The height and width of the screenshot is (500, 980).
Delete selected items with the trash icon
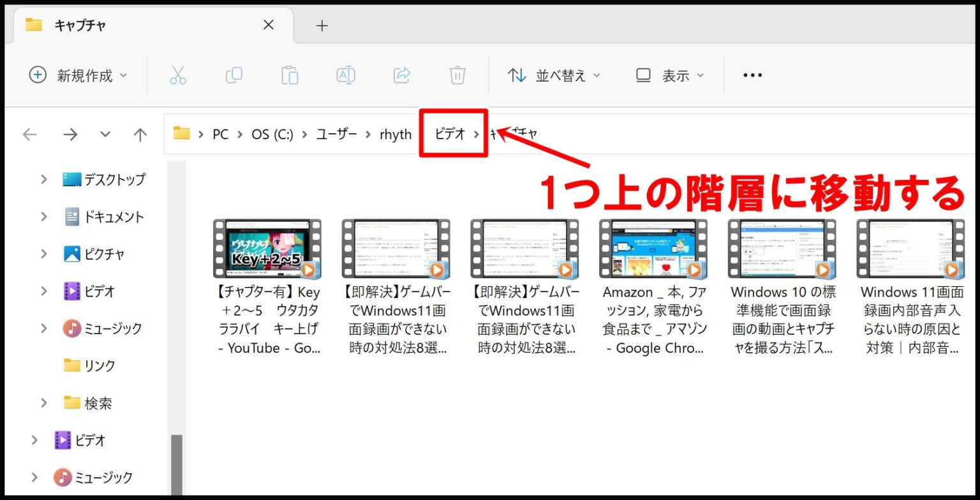tap(457, 75)
